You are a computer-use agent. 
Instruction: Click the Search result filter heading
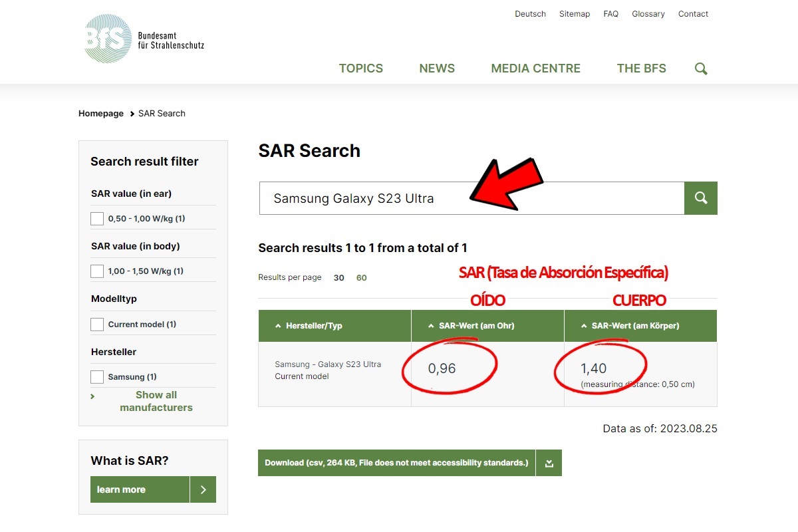144,162
